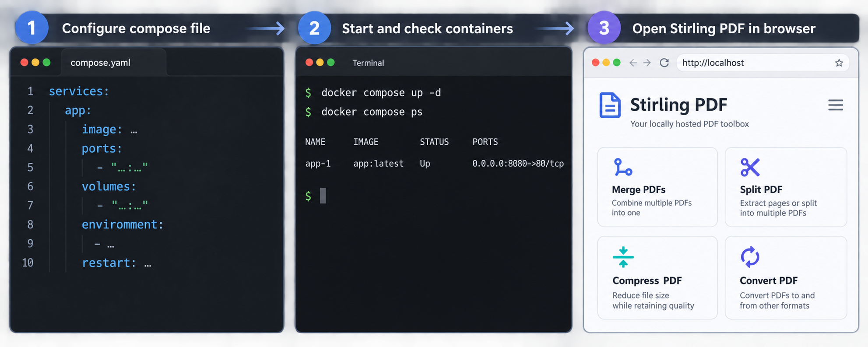This screenshot has width=868, height=347.
Task: Click the '0.0.0.0:8080->80/tcp' ports value
Action: (518, 164)
